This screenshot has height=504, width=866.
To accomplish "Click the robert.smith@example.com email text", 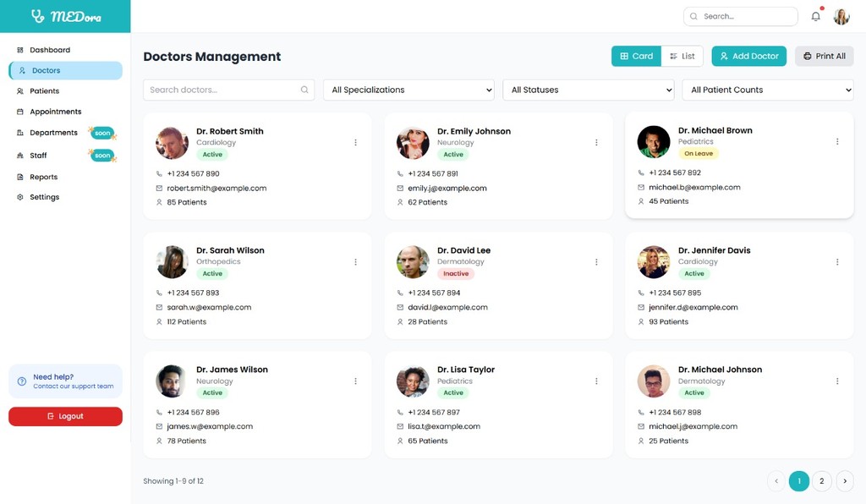I will pyautogui.click(x=216, y=189).
